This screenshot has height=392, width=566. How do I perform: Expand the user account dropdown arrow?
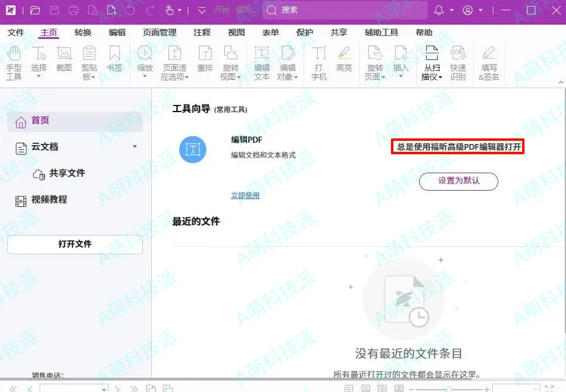pos(481,10)
